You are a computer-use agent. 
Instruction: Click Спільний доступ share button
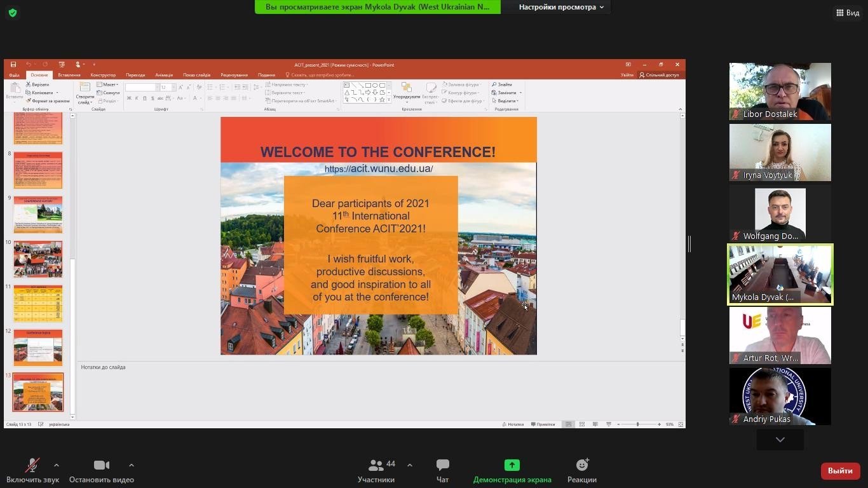click(x=660, y=75)
